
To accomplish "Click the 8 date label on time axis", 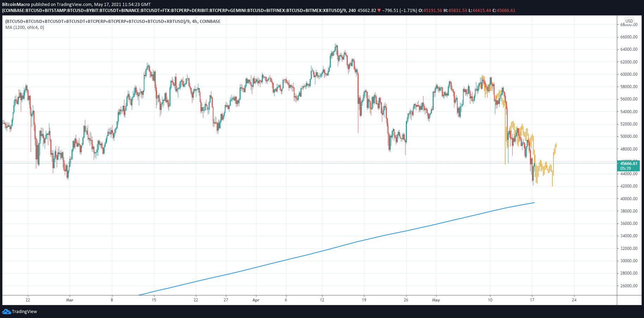I will (x=112, y=300).
